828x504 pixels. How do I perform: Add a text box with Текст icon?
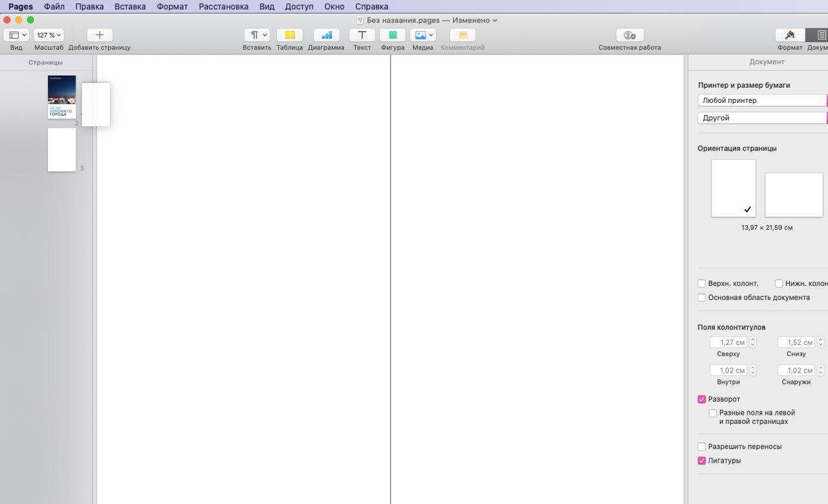pyautogui.click(x=362, y=35)
